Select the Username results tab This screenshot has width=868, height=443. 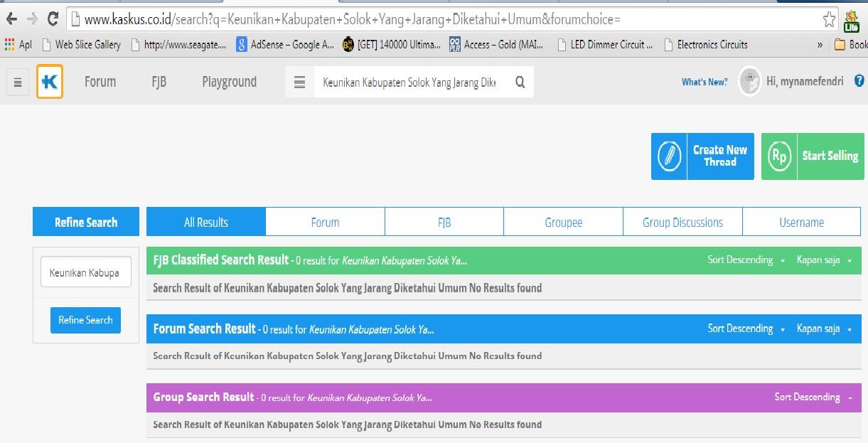coord(801,223)
